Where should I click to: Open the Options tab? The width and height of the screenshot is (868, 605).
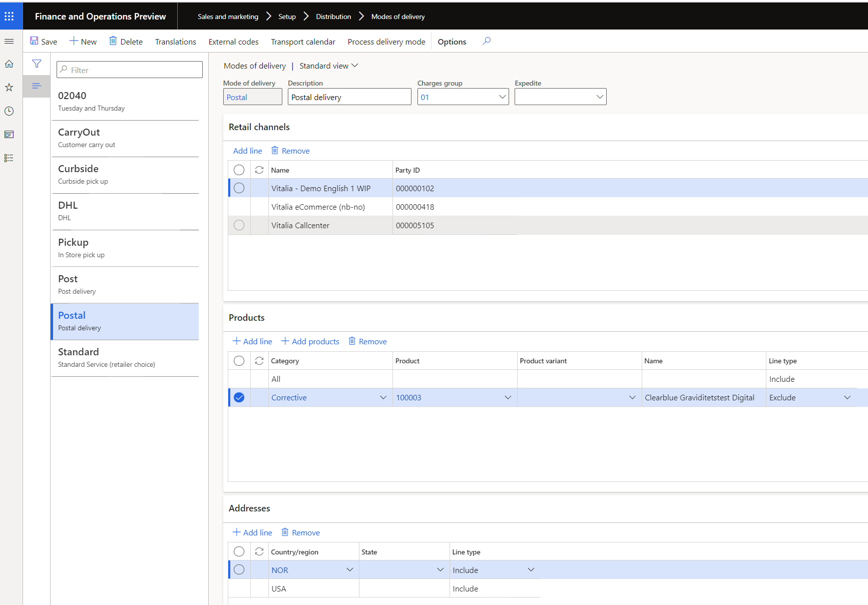pyautogui.click(x=452, y=42)
